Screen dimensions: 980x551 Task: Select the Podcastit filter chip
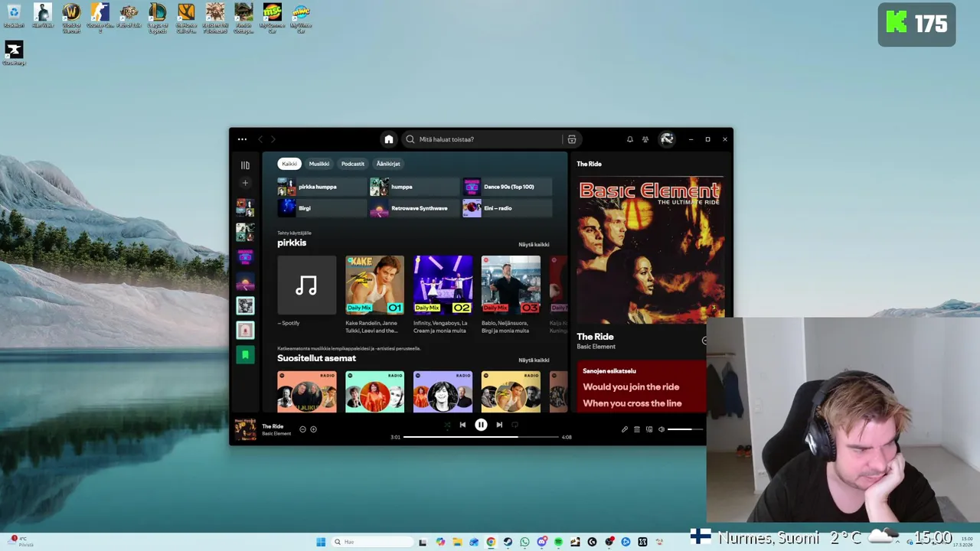coord(353,164)
